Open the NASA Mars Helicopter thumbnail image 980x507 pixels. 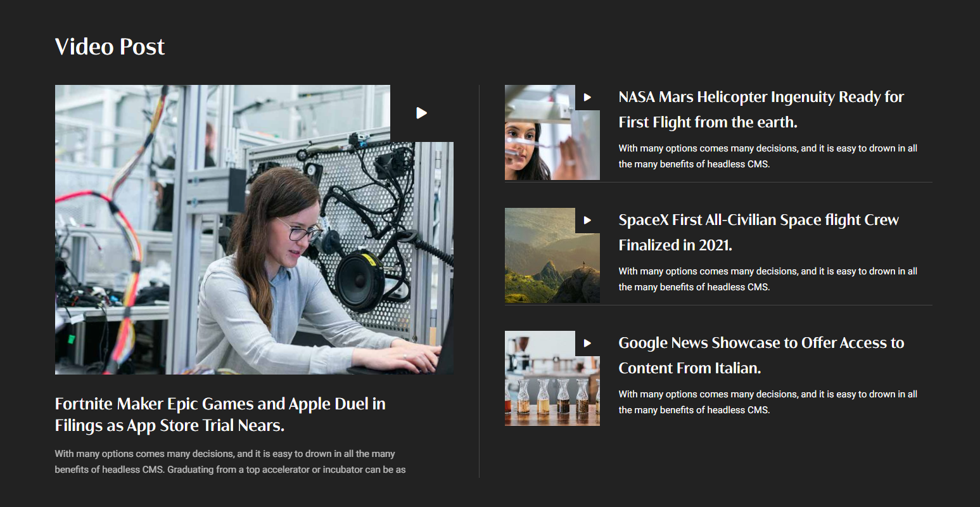tap(552, 132)
